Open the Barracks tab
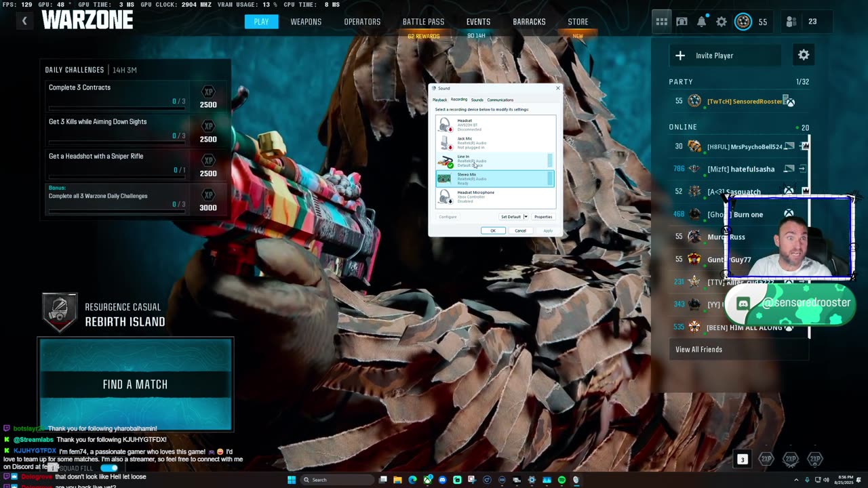 point(529,22)
